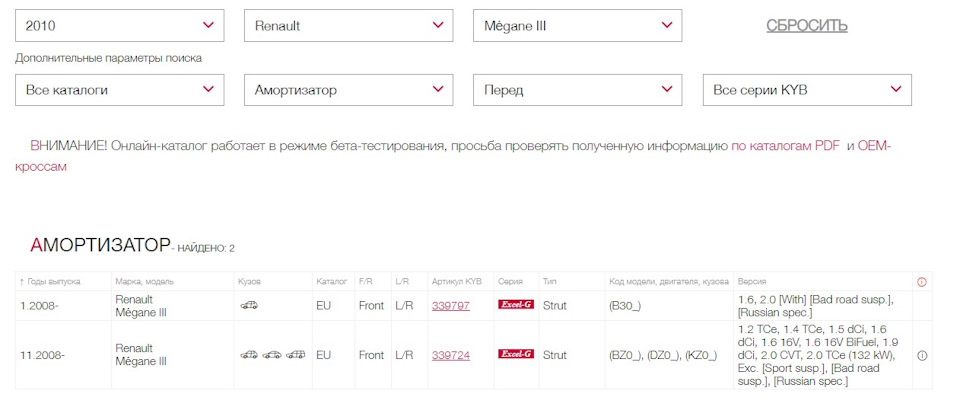This screenshot has width=960, height=404.
Task: Click the Excel-G badge for article 339797
Action: click(x=516, y=305)
